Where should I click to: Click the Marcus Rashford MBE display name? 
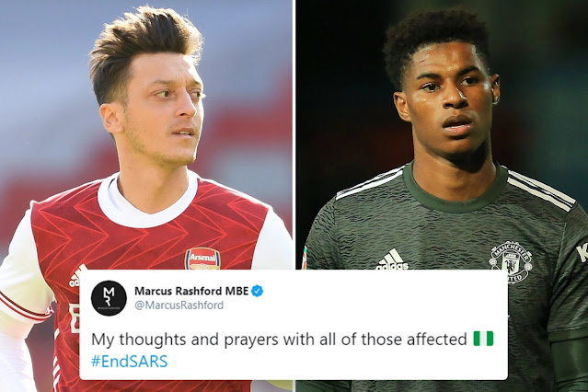coord(191,291)
